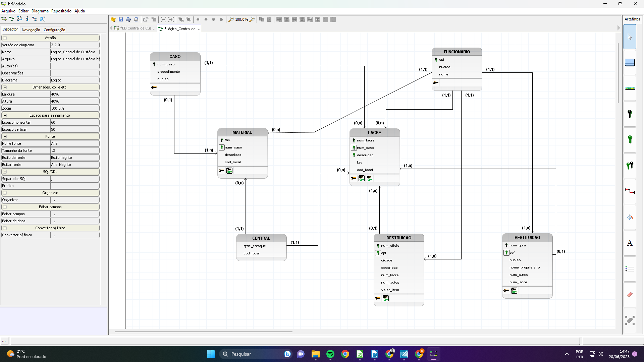Select the list legend tool in Artefatos
Screen dimensions: 644x362
[630, 269]
